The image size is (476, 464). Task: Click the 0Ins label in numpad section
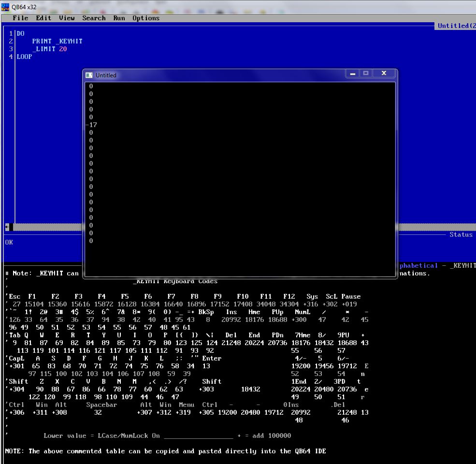[291, 405]
